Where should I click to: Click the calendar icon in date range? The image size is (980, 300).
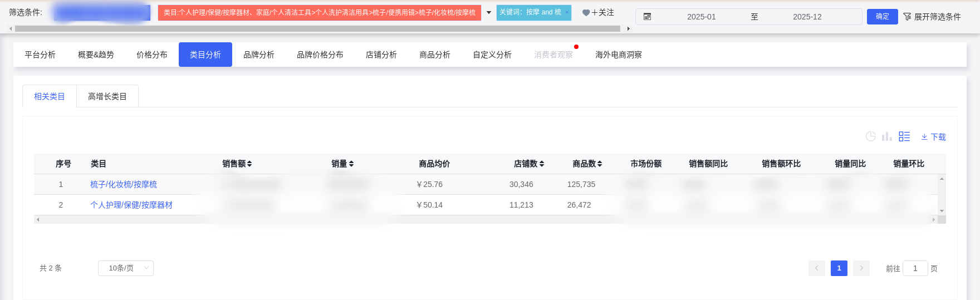click(x=647, y=17)
